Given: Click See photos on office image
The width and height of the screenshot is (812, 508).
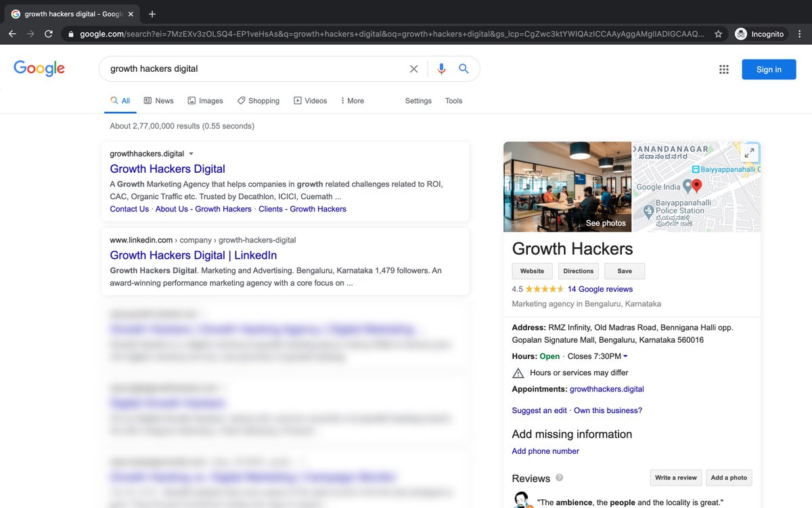Looking at the screenshot, I should [606, 223].
